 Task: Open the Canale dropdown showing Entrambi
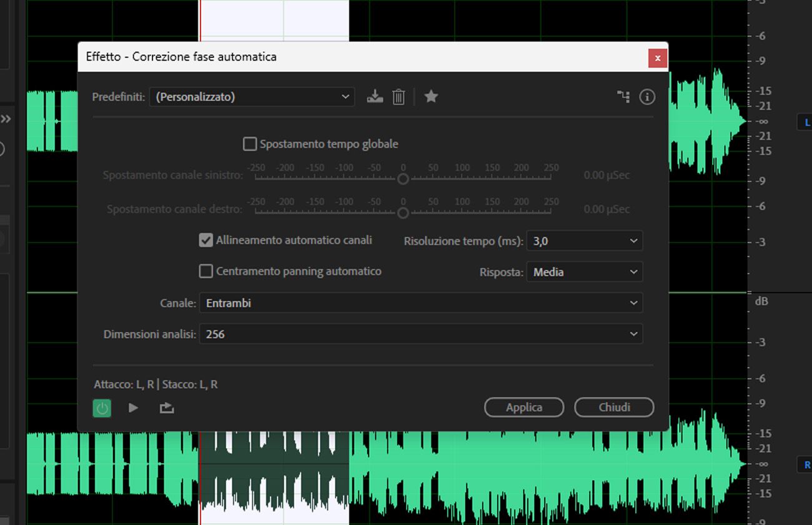421,303
